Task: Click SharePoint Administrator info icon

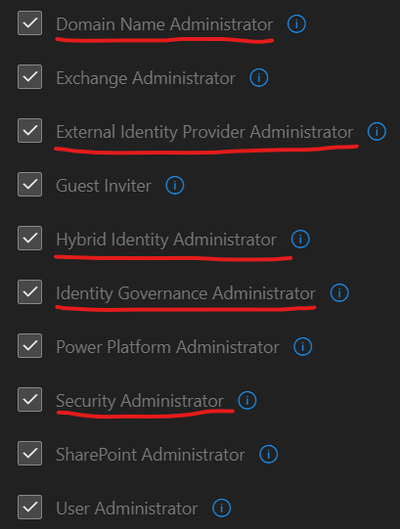Action: click(x=268, y=454)
